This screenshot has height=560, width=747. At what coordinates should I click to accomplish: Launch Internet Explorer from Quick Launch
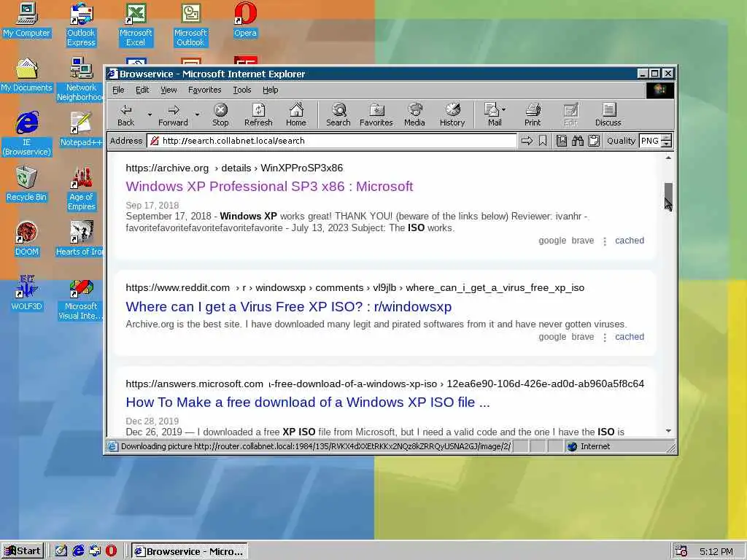[x=78, y=551]
